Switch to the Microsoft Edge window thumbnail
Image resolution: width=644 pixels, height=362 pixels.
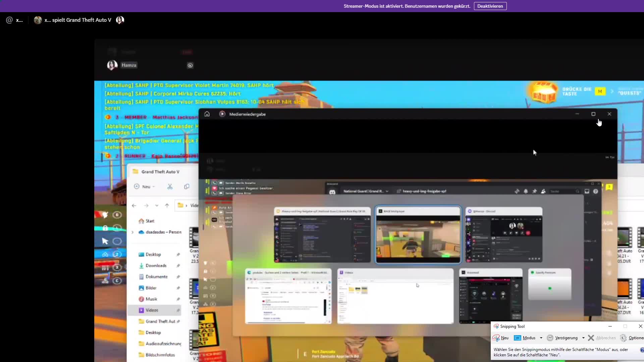288,296
